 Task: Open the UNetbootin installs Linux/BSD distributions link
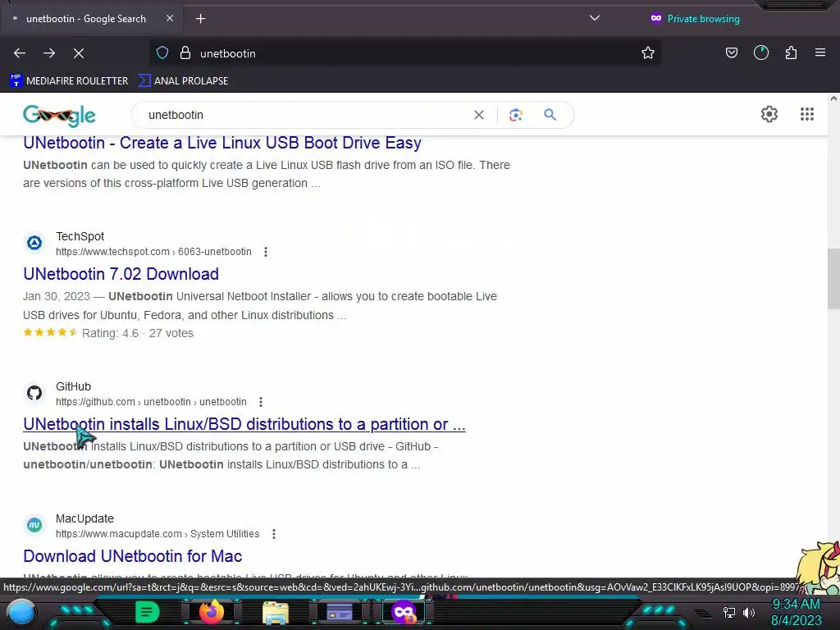click(x=244, y=424)
